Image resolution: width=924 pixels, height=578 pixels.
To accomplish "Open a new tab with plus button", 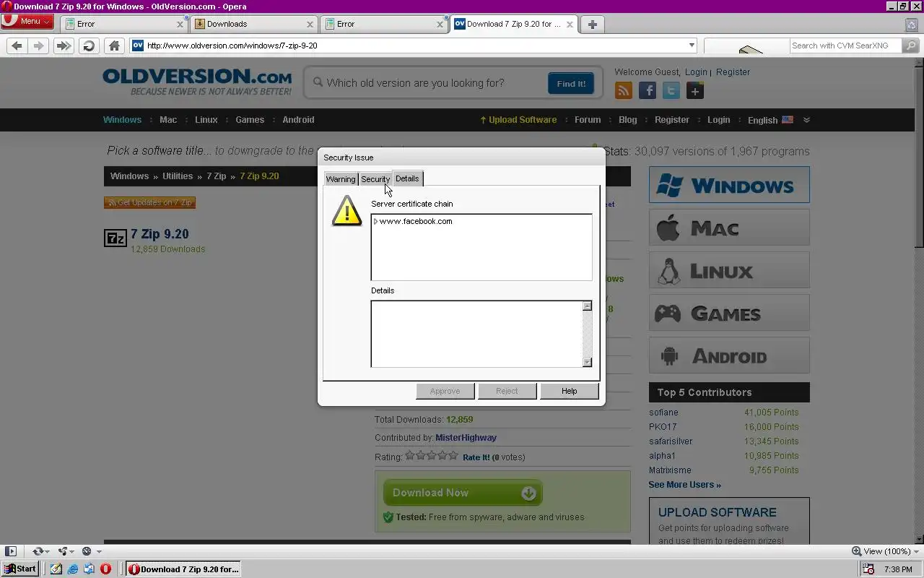I will [x=593, y=24].
